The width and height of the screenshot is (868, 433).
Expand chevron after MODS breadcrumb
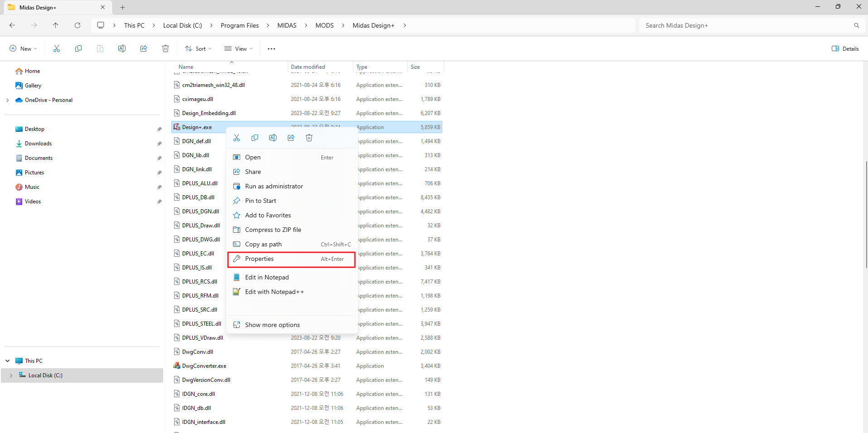(343, 25)
